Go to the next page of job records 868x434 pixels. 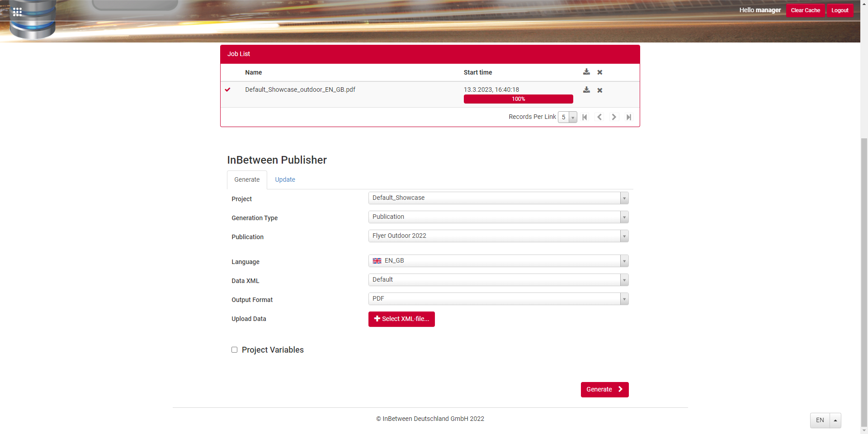[613, 117]
